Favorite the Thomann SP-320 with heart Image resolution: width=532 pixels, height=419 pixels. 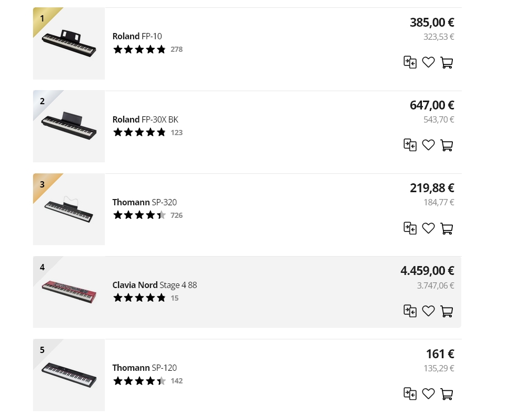(428, 229)
